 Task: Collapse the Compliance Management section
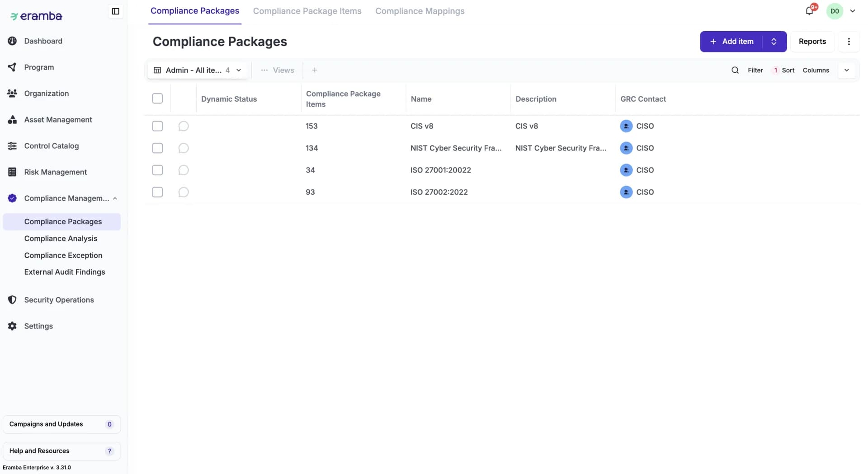tap(115, 198)
